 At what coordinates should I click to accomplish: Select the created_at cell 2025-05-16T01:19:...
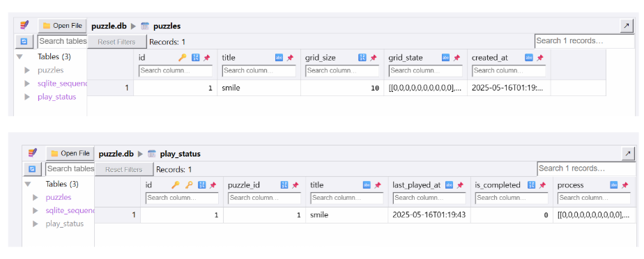(509, 88)
